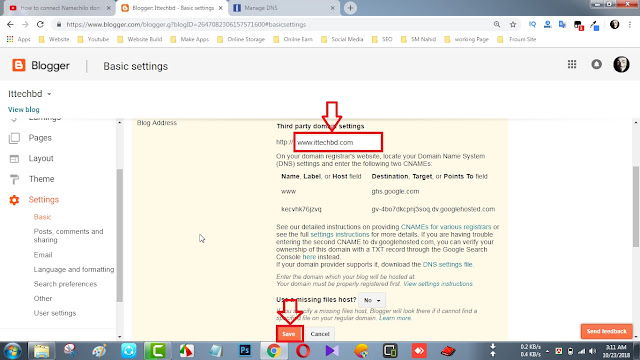Open the Youtube bookmarks folder
The width and height of the screenshot is (640, 360).
coord(93,39)
